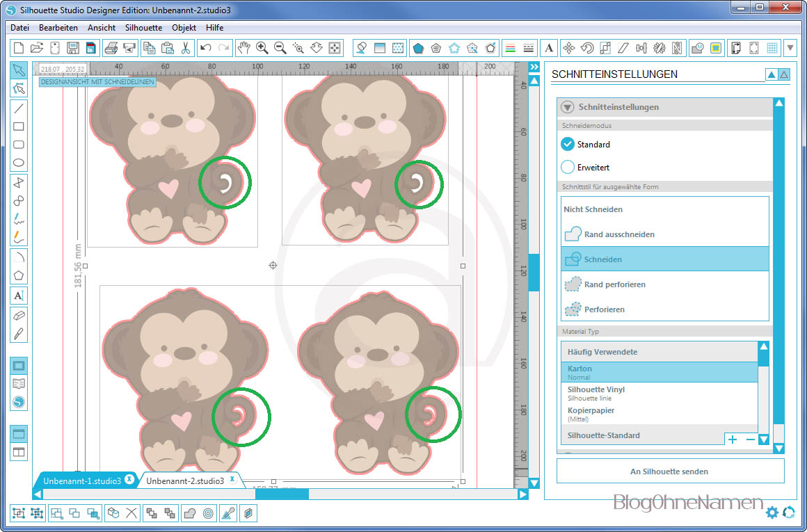Switch to the Unbenannt-1.studio3 tab

point(82,481)
